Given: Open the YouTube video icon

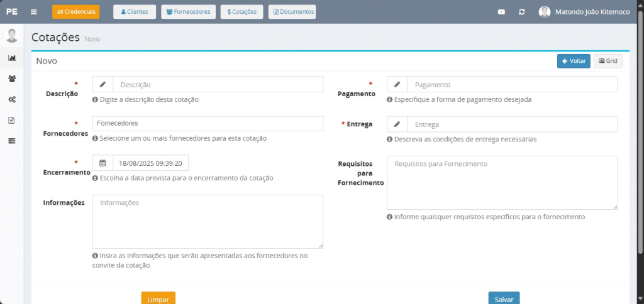Looking at the screenshot, I should coord(501,12).
